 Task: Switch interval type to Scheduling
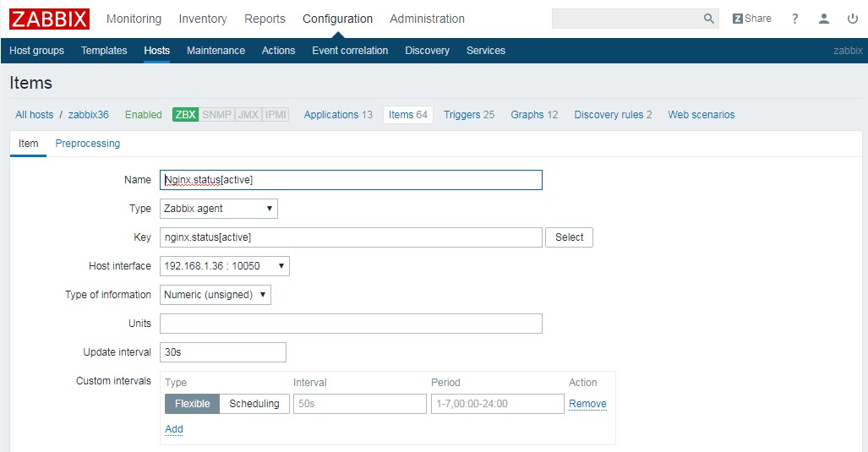254,404
